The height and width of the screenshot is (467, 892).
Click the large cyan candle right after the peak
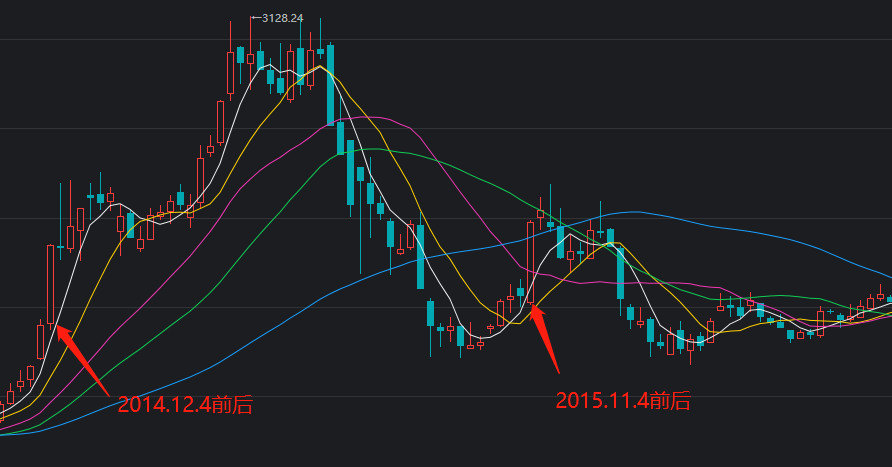click(330, 85)
